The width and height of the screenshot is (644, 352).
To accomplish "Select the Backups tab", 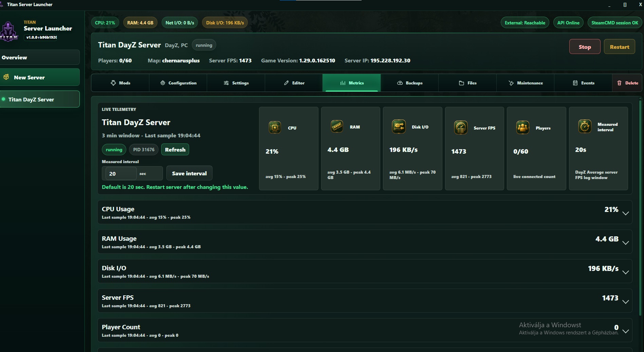I will click(410, 83).
